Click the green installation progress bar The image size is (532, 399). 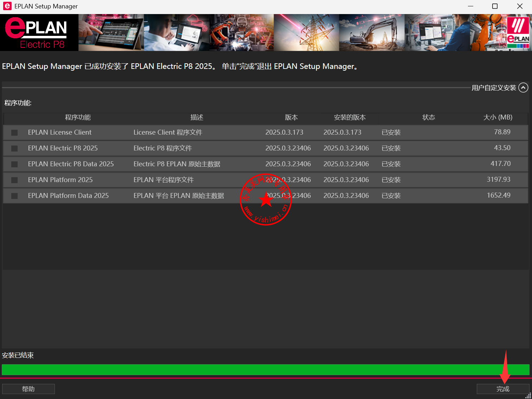[265, 369]
